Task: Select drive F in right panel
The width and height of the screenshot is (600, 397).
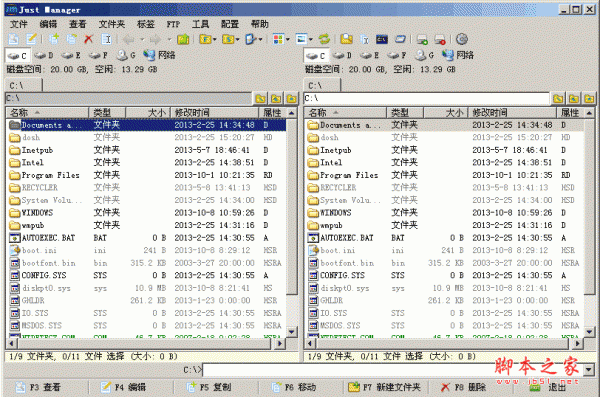Action: tap(397, 56)
